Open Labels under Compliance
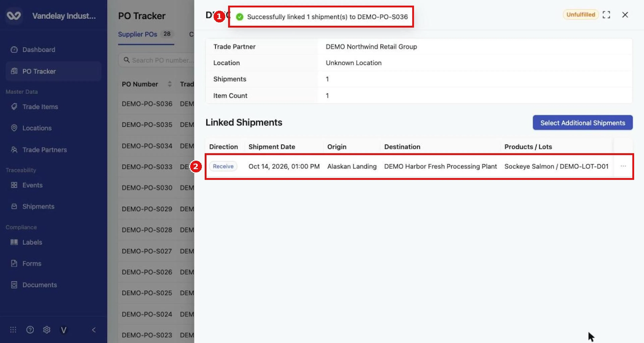Viewport: 644px width, 343px height. pos(53,242)
